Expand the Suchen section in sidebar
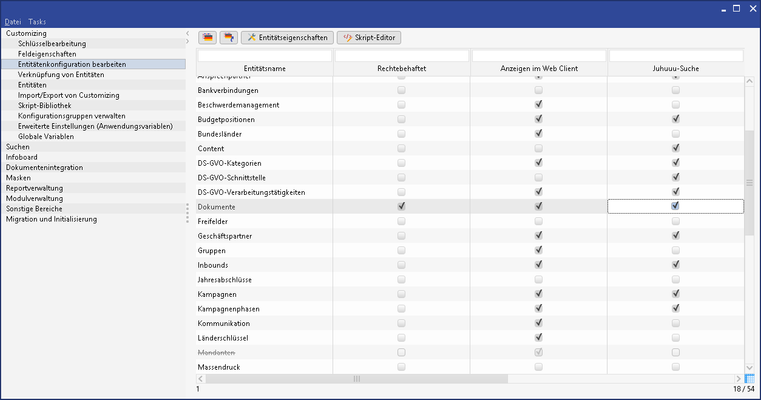761x400 pixels. (x=17, y=147)
